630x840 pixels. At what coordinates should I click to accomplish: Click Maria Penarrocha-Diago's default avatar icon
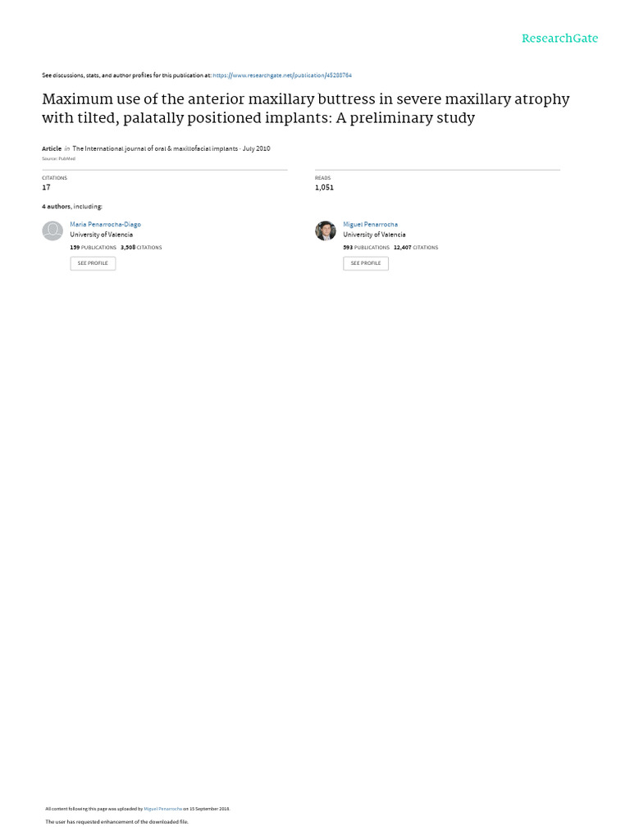(52, 231)
